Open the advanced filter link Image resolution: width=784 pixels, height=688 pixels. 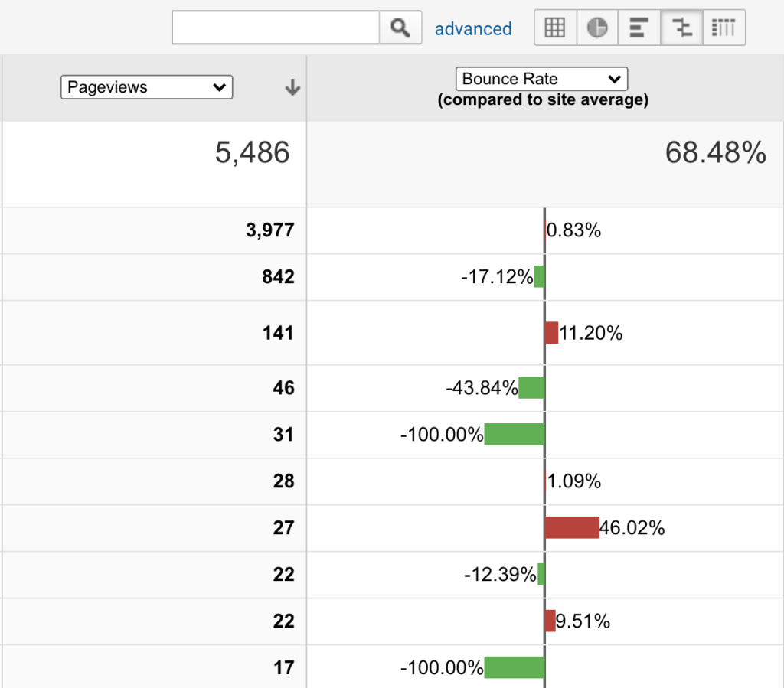(x=473, y=29)
